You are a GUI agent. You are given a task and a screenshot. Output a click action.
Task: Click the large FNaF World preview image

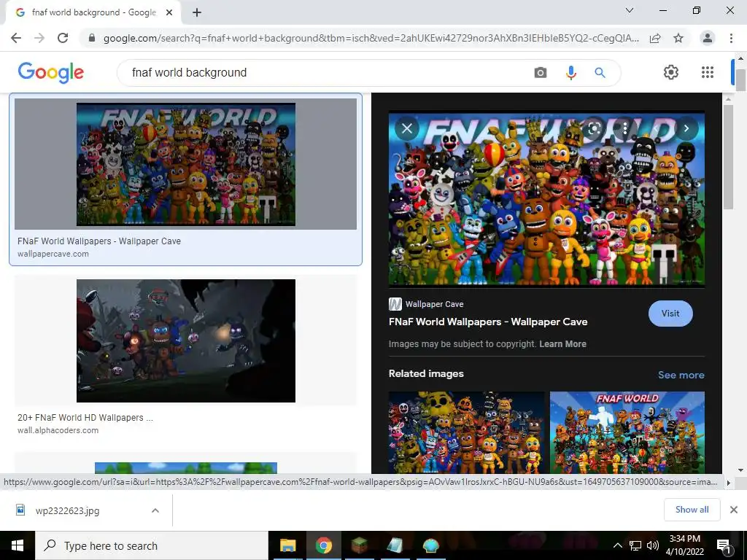[546, 199]
